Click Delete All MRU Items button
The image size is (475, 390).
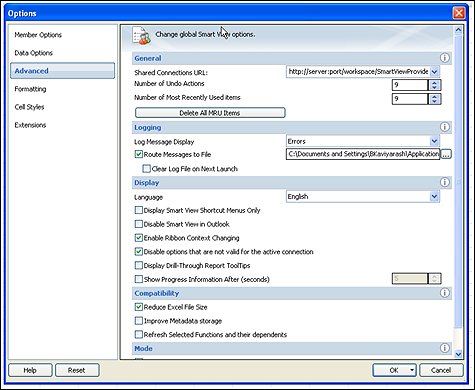210,113
